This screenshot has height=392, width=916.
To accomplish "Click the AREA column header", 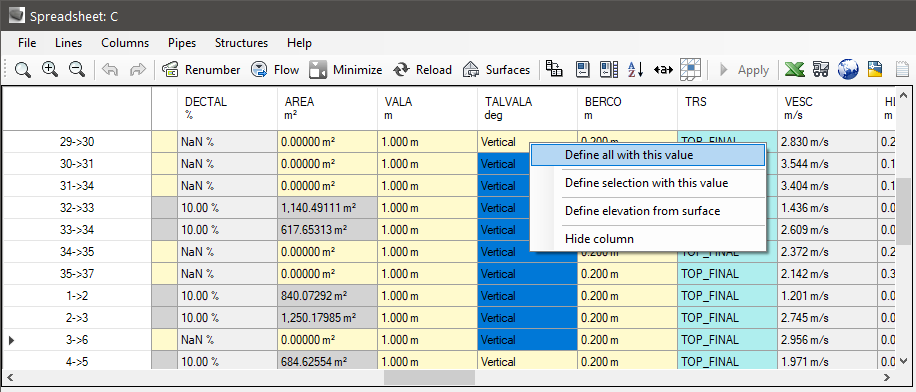I will (x=328, y=108).
